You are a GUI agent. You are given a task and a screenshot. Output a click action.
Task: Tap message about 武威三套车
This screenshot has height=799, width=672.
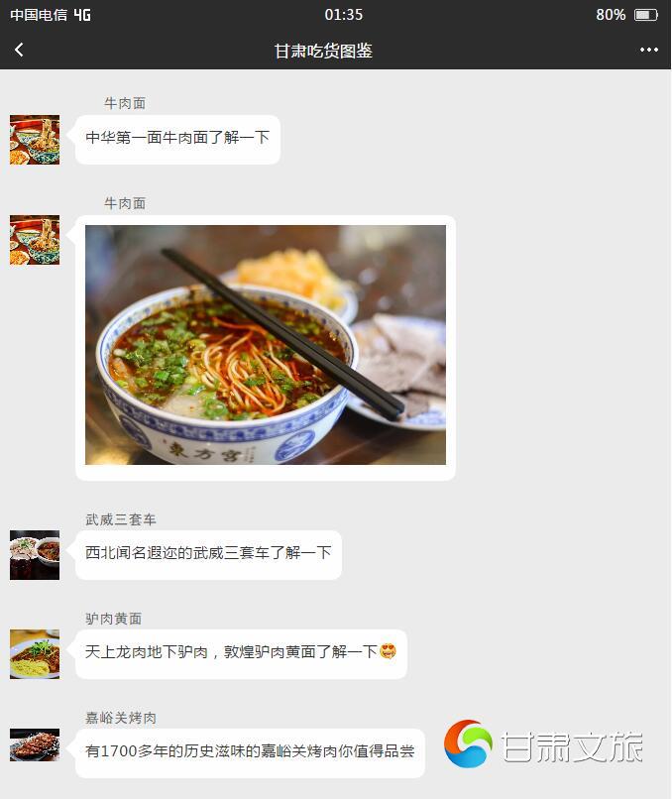pyautogui.click(x=208, y=555)
